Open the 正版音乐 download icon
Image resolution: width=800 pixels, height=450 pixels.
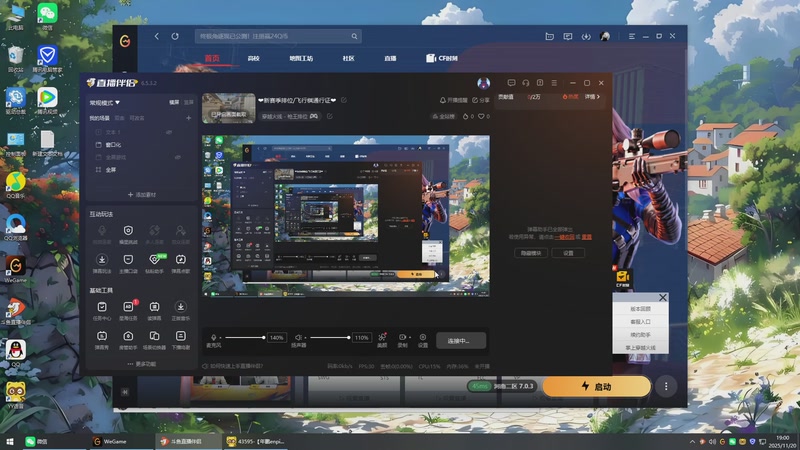(x=180, y=307)
